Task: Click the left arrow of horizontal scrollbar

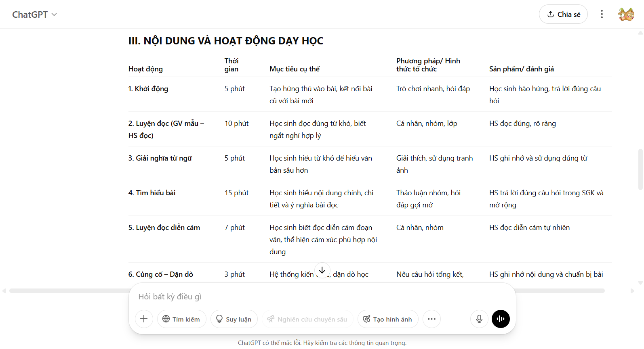Action: [x=4, y=291]
